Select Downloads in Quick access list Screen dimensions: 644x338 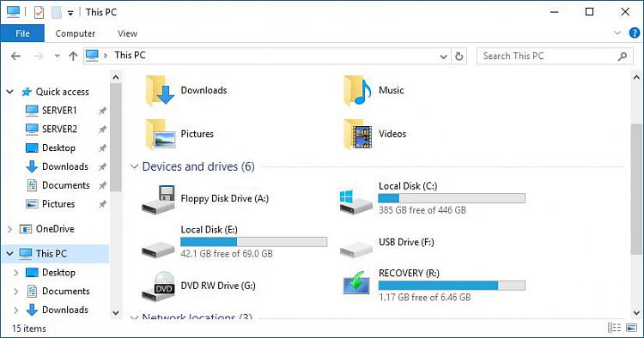click(x=65, y=166)
